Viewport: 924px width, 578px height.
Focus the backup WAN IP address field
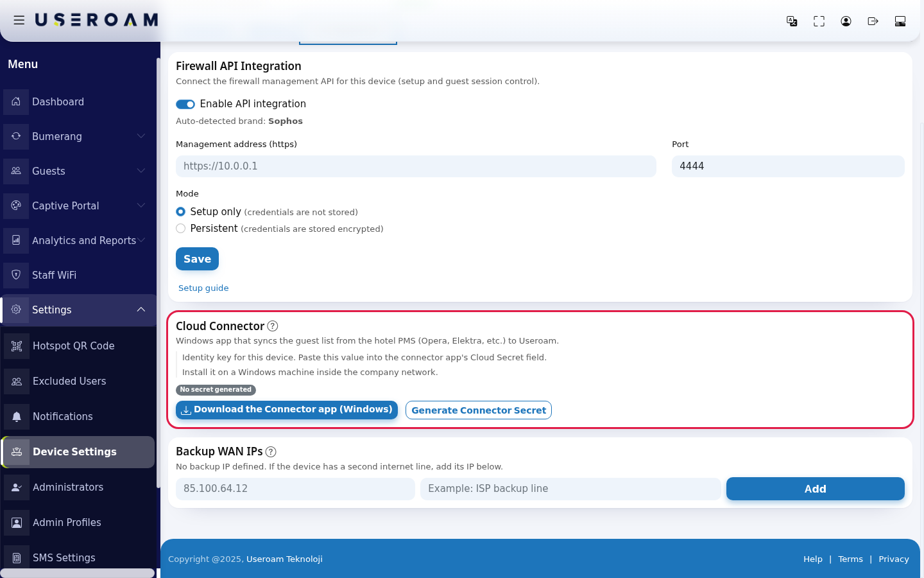(295, 489)
